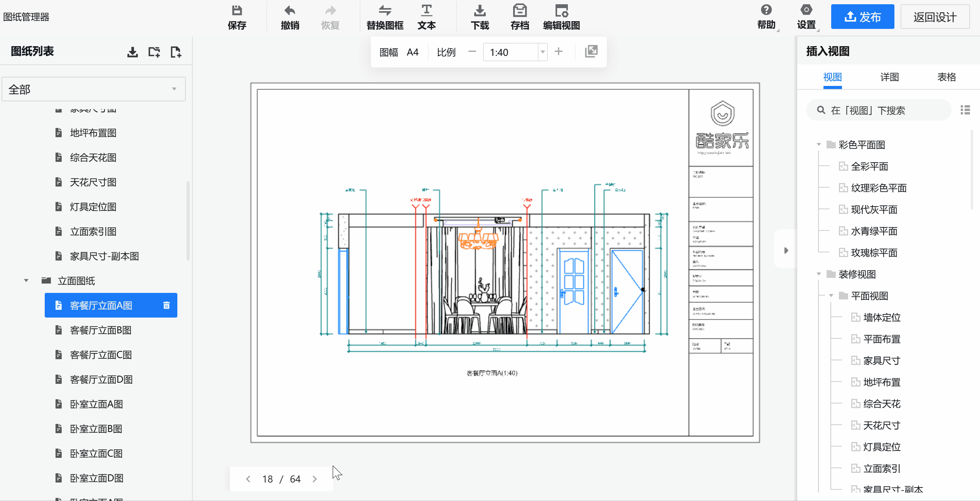The height and width of the screenshot is (501, 980).
Task: Switch to the 表格 tab
Action: click(x=946, y=77)
